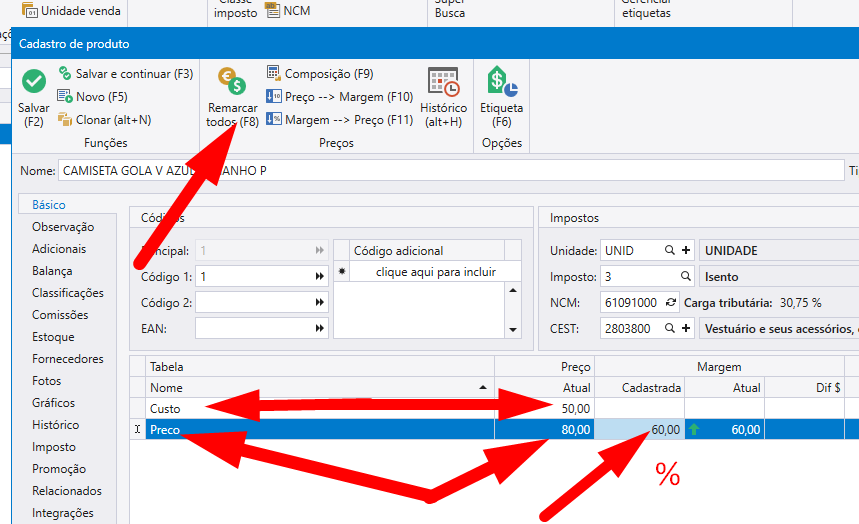859x524 pixels.
Task: Click the plus button next to Unidade
Action: point(686,251)
